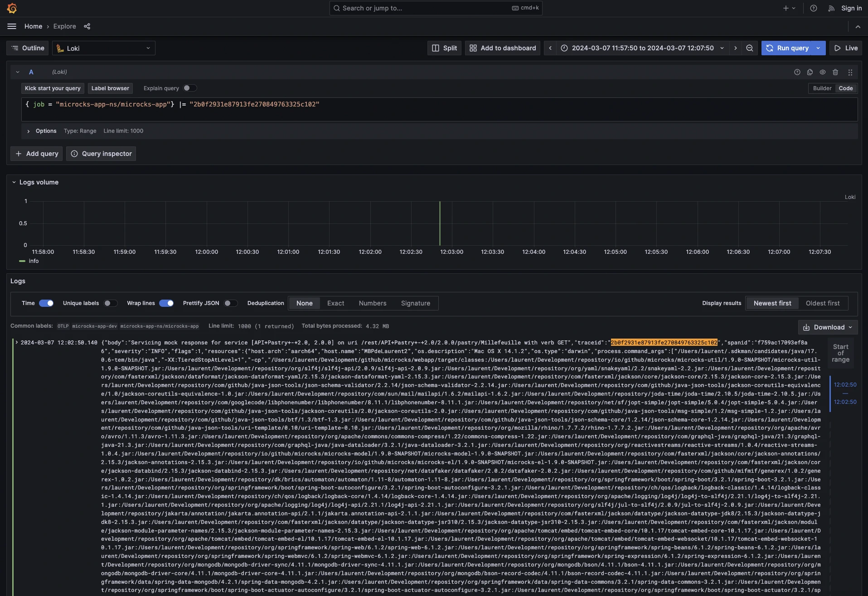Expand the query Options section

pos(29,131)
